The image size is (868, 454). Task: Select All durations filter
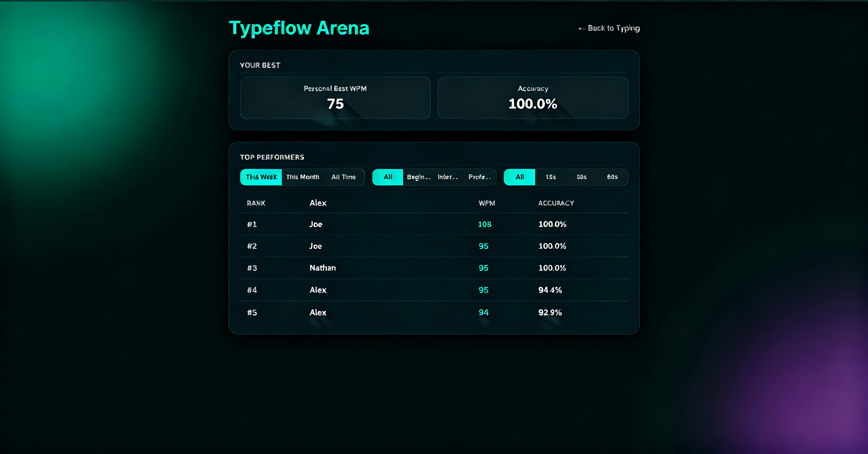click(x=519, y=177)
